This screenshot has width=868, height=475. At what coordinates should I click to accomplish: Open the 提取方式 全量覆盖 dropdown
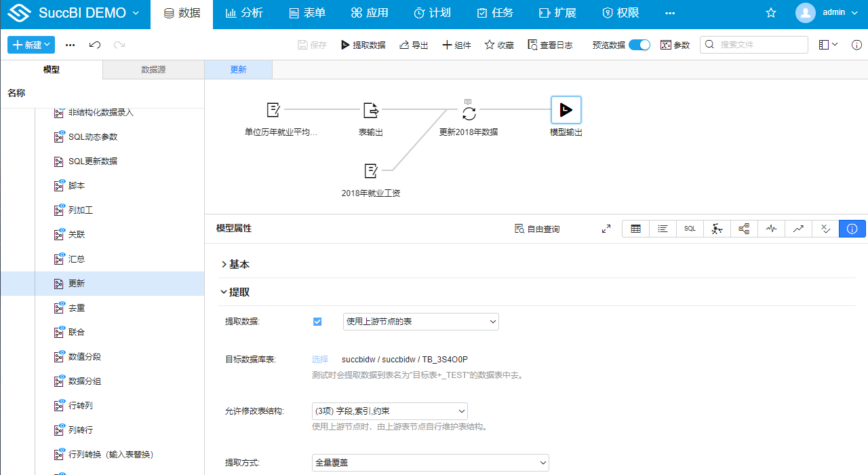coord(430,463)
